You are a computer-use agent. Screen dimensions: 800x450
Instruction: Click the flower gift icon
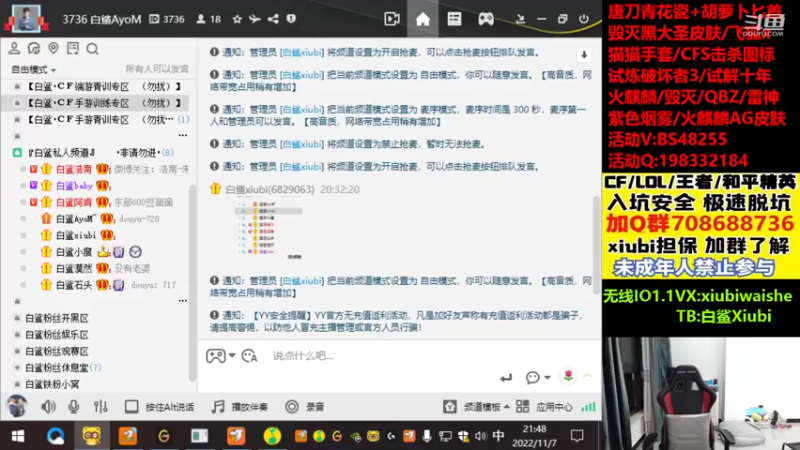[x=568, y=376]
